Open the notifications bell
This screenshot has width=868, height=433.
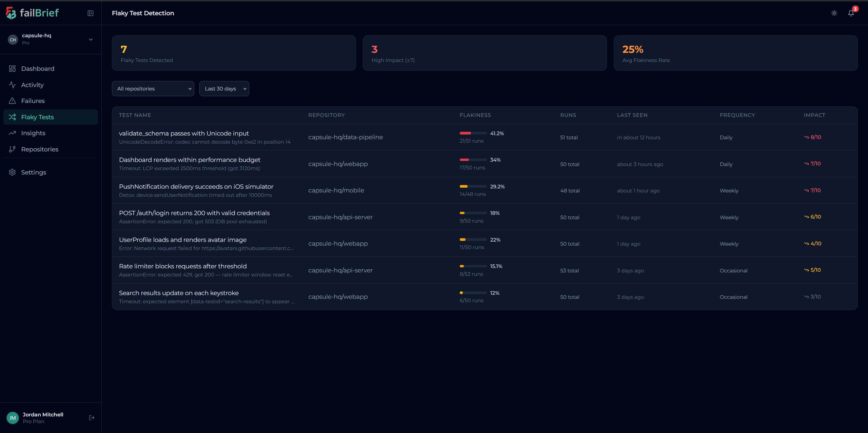(x=851, y=13)
